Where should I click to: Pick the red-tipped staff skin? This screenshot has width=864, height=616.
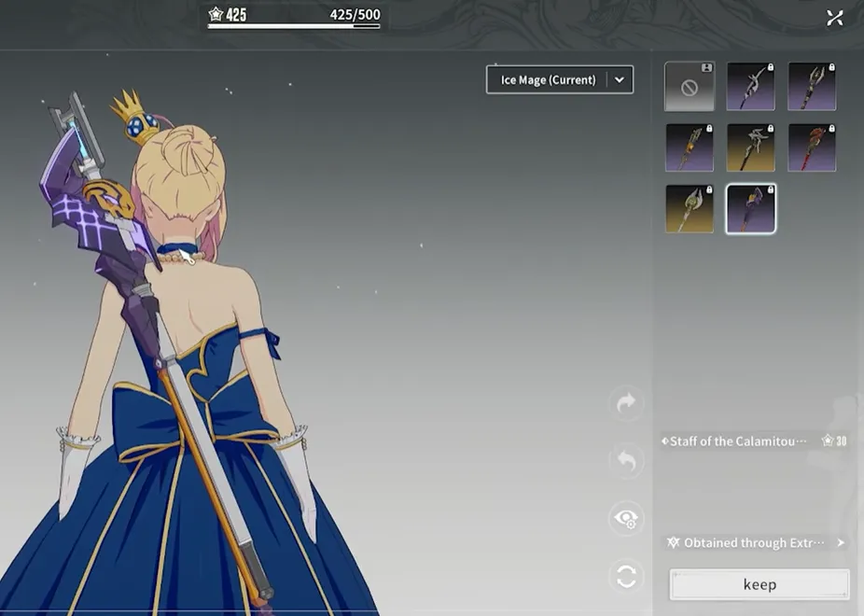[x=812, y=147]
